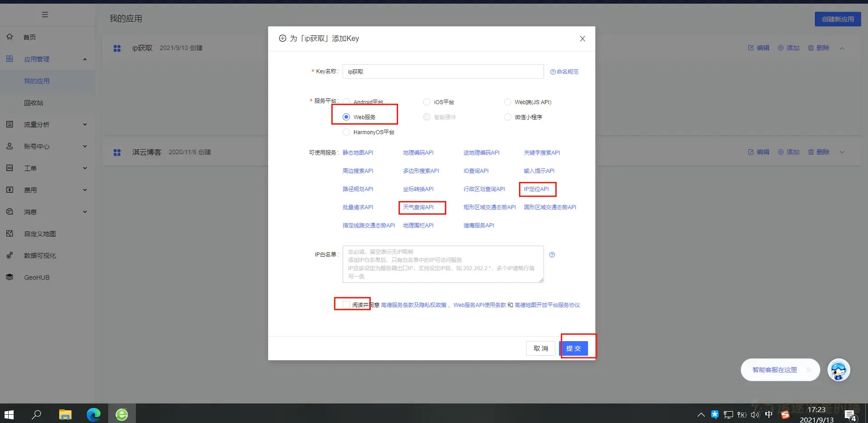Open 数据可视化 from the sidebar

(40, 255)
